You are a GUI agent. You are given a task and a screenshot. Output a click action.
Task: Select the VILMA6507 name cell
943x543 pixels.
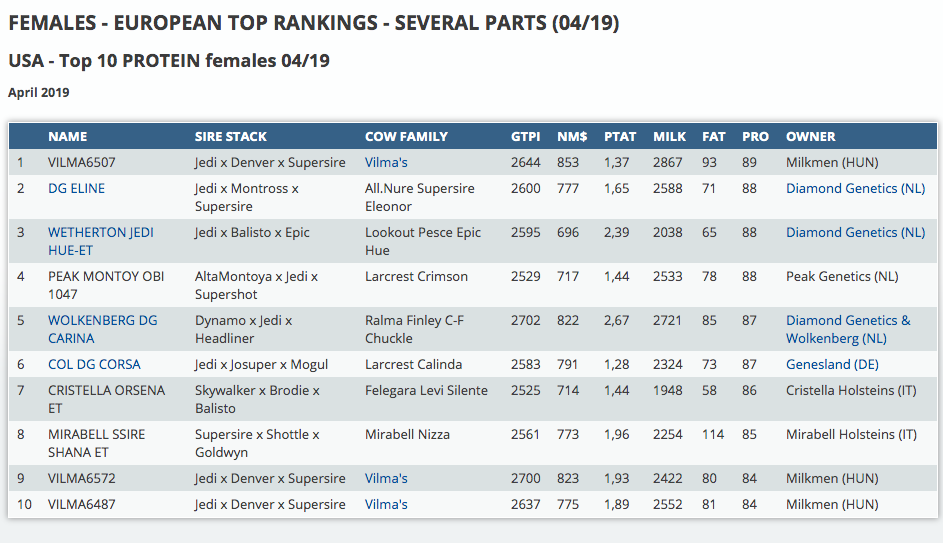tap(81, 162)
